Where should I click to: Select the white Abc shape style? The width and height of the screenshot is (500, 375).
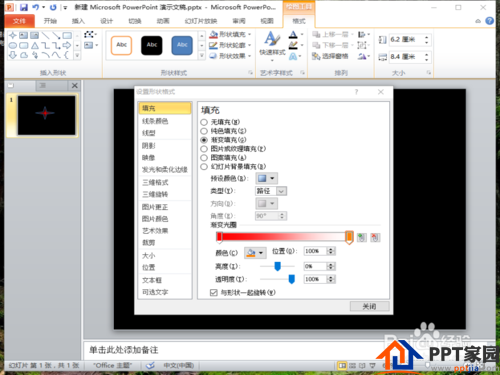[x=121, y=45]
